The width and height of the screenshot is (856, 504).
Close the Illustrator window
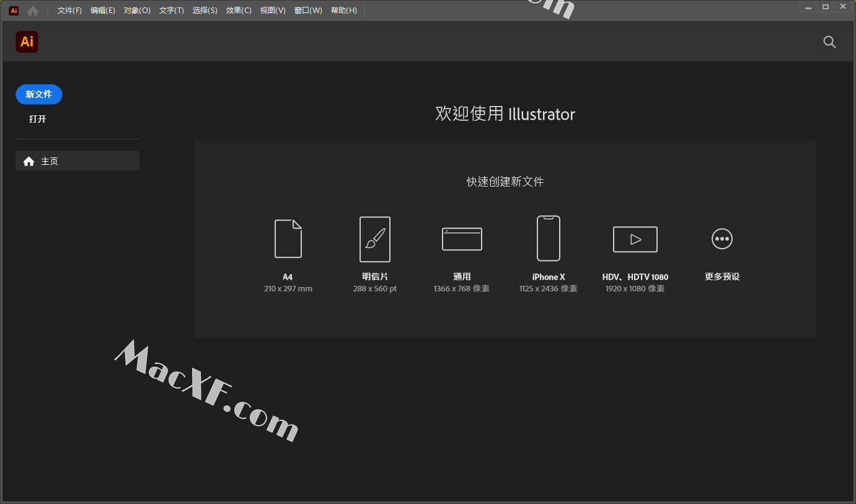[842, 7]
